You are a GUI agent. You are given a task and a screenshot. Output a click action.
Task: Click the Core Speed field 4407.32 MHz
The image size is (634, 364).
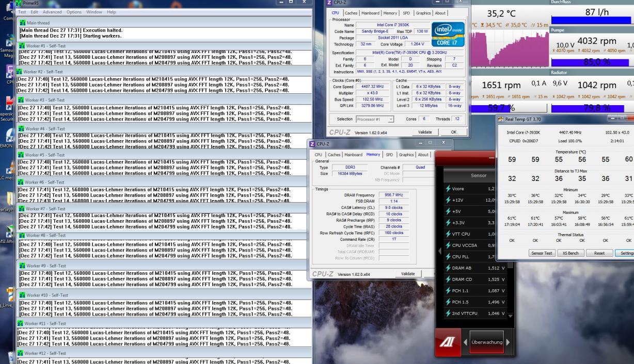372,87
